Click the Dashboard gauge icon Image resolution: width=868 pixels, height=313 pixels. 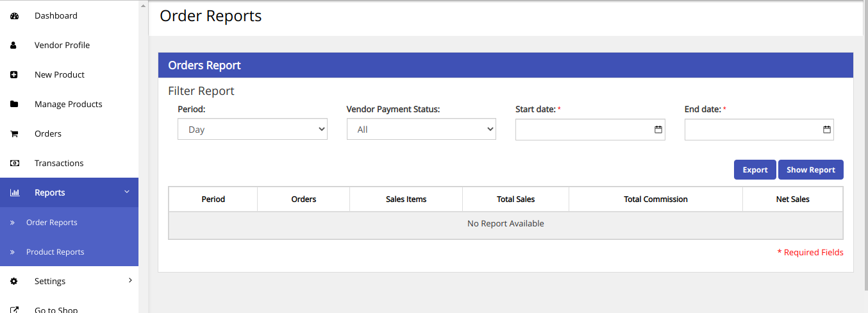[x=14, y=16]
